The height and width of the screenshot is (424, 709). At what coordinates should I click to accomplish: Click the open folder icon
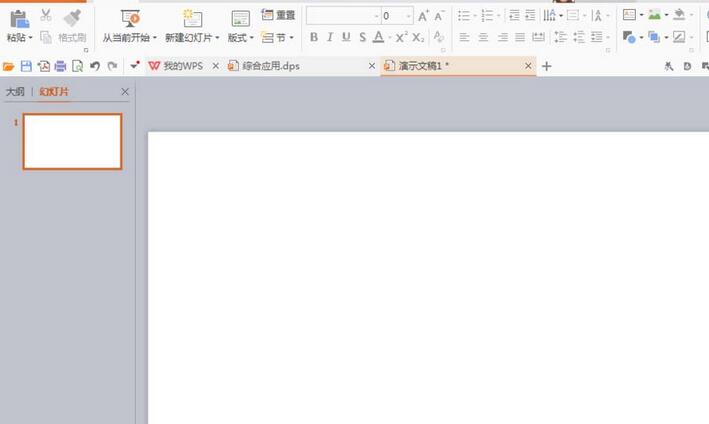[9, 66]
